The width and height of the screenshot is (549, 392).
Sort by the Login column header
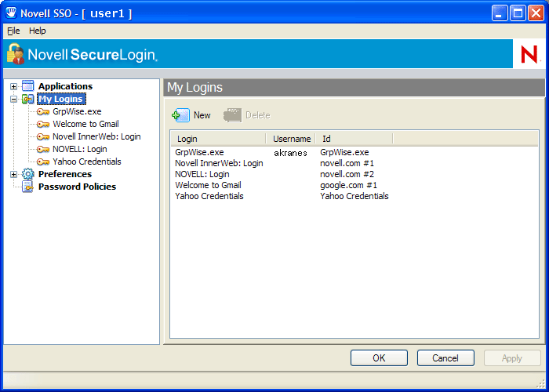219,139
